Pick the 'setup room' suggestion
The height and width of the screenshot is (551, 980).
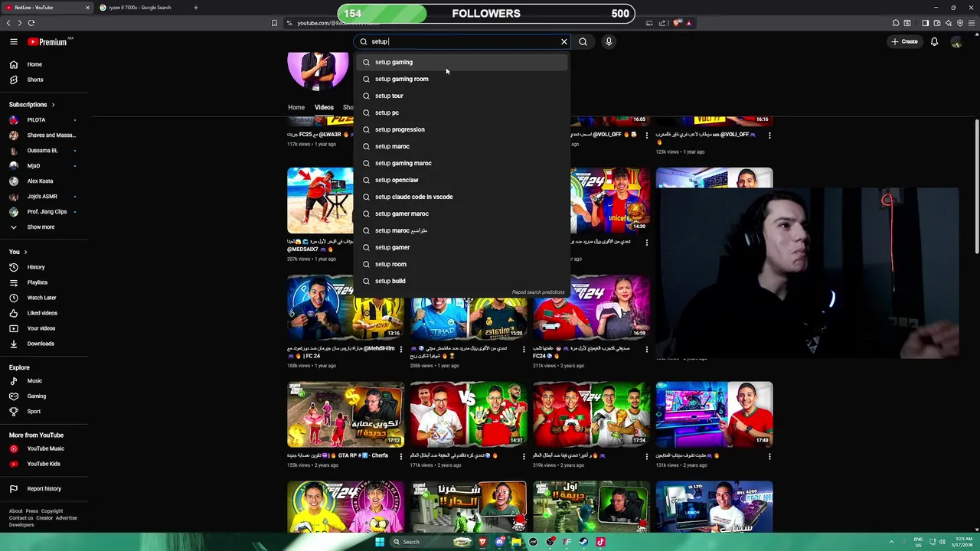[462, 264]
